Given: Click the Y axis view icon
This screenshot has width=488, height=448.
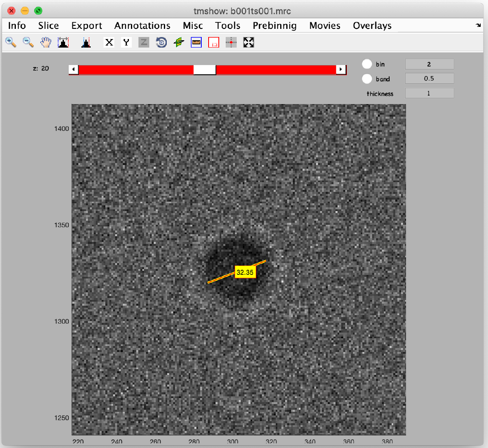Looking at the screenshot, I should tap(126, 42).
